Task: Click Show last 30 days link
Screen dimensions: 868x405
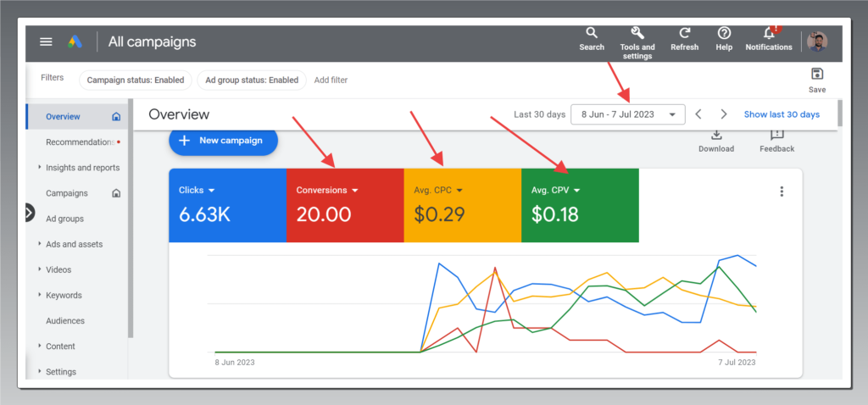Action: (782, 114)
